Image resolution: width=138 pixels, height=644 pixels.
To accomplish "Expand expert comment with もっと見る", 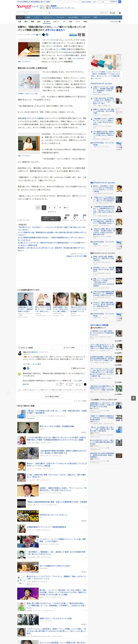I will (37, 364).
